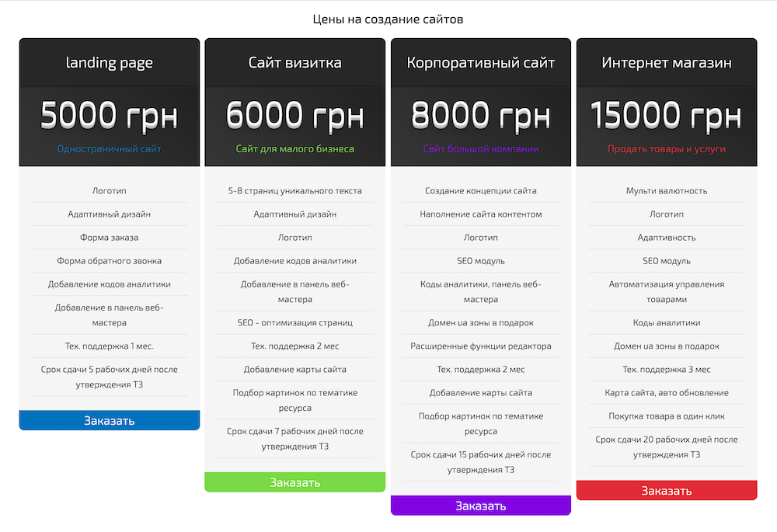Click the red Продать товары и услуги subtitle
Image resolution: width=777 pixels, height=532 pixels.
coord(667,148)
